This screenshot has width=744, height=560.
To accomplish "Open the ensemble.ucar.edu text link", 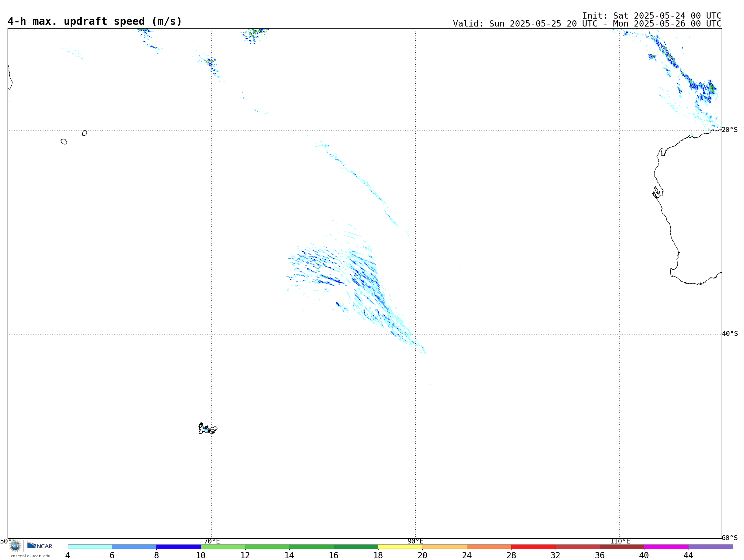I will coord(31,556).
